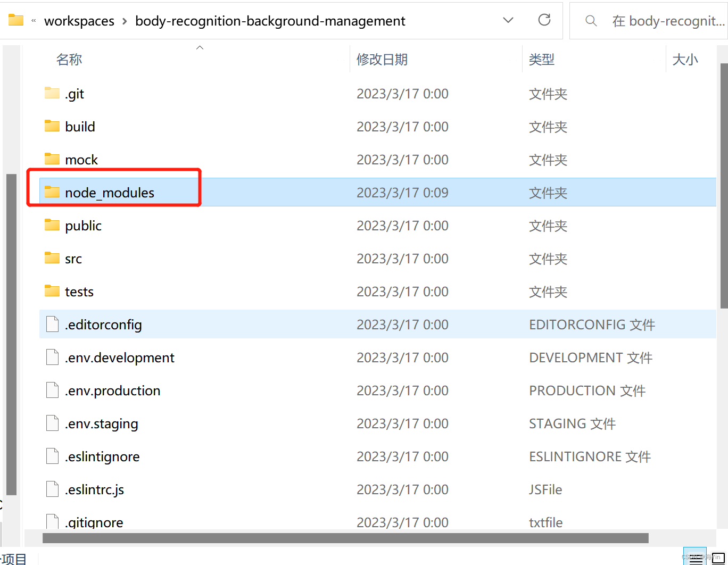
Task: Select the .env.staging file name
Action: [x=102, y=423]
